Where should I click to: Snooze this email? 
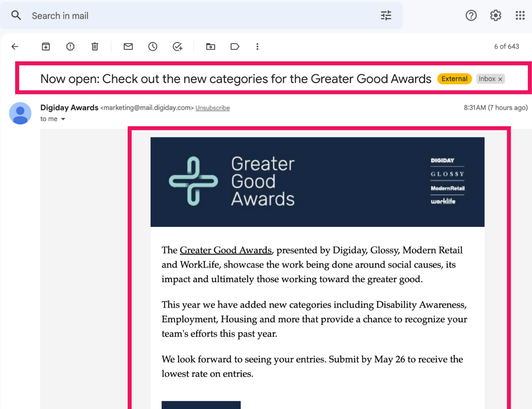152,47
